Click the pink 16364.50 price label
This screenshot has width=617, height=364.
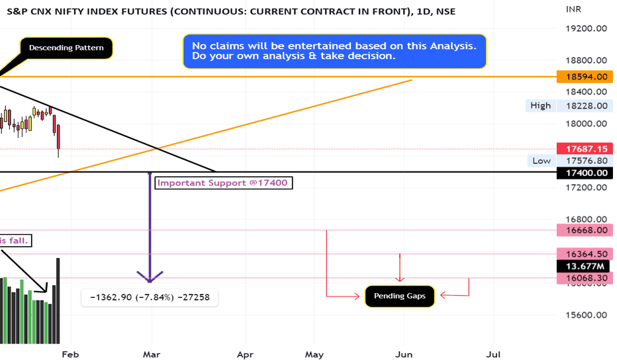pyautogui.click(x=585, y=254)
